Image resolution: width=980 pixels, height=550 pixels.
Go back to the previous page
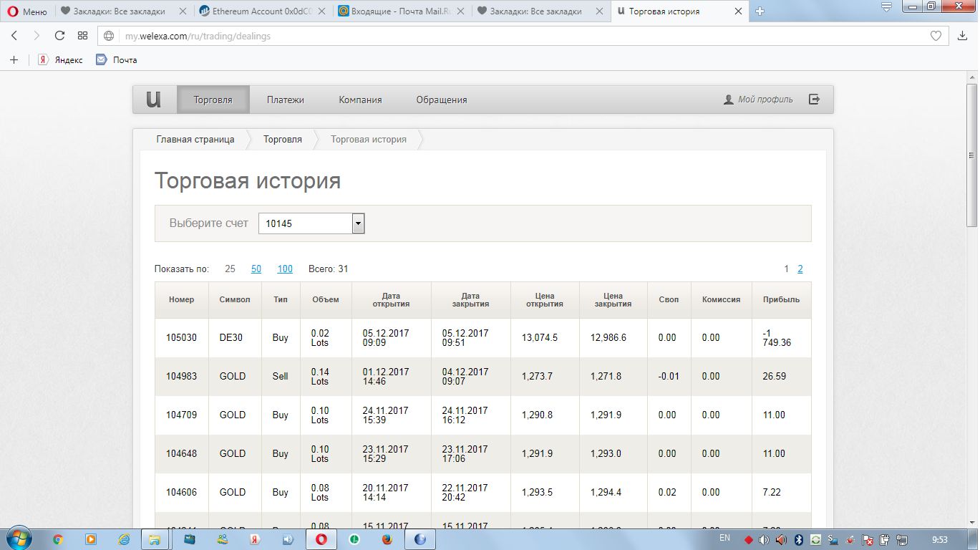tap(14, 36)
